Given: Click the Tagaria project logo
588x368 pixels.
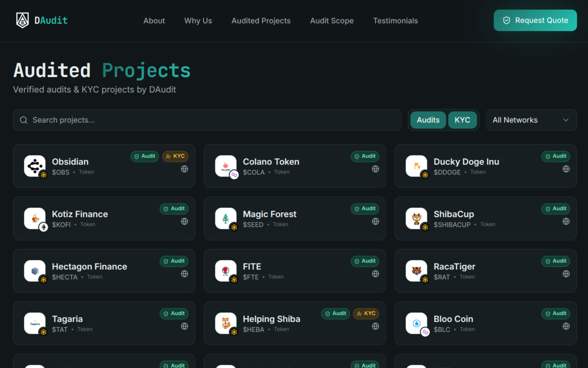Looking at the screenshot, I should tap(35, 323).
